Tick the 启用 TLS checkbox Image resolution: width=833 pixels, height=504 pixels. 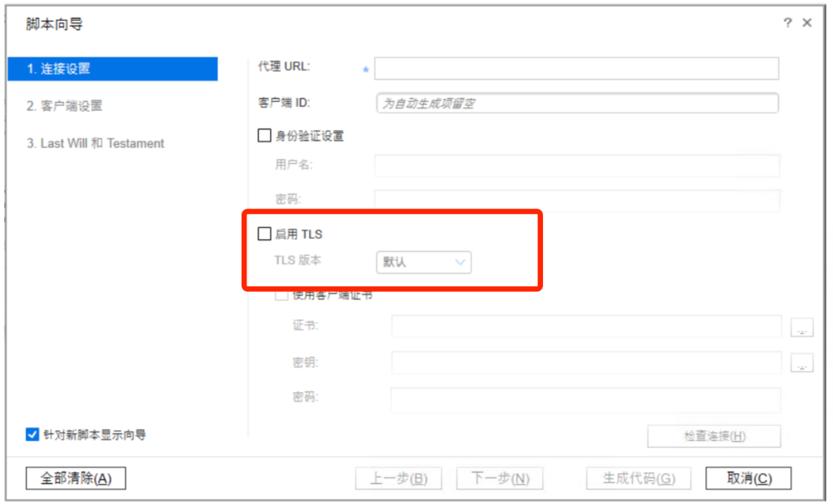(x=264, y=233)
